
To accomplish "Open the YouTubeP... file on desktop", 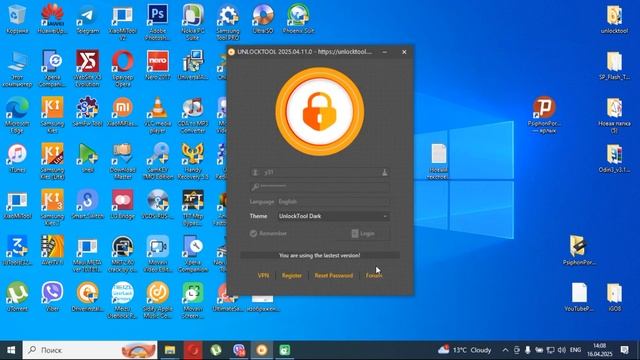I will coord(579,297).
